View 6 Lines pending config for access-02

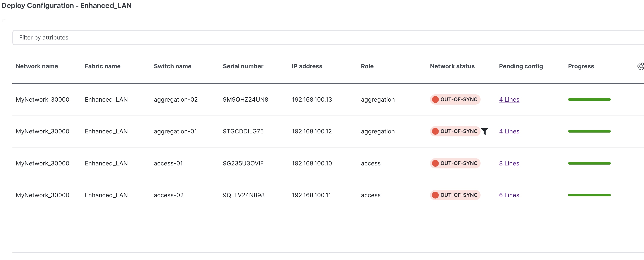tap(509, 195)
